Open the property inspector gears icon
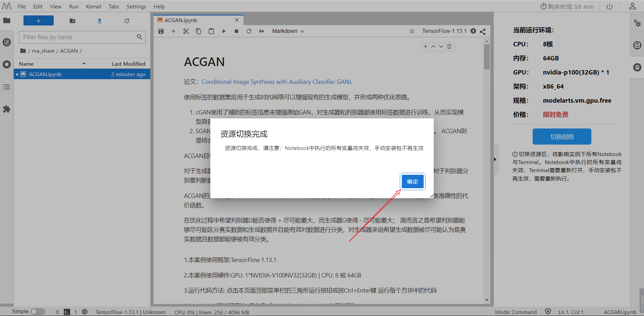The width and height of the screenshot is (644, 316). click(637, 23)
